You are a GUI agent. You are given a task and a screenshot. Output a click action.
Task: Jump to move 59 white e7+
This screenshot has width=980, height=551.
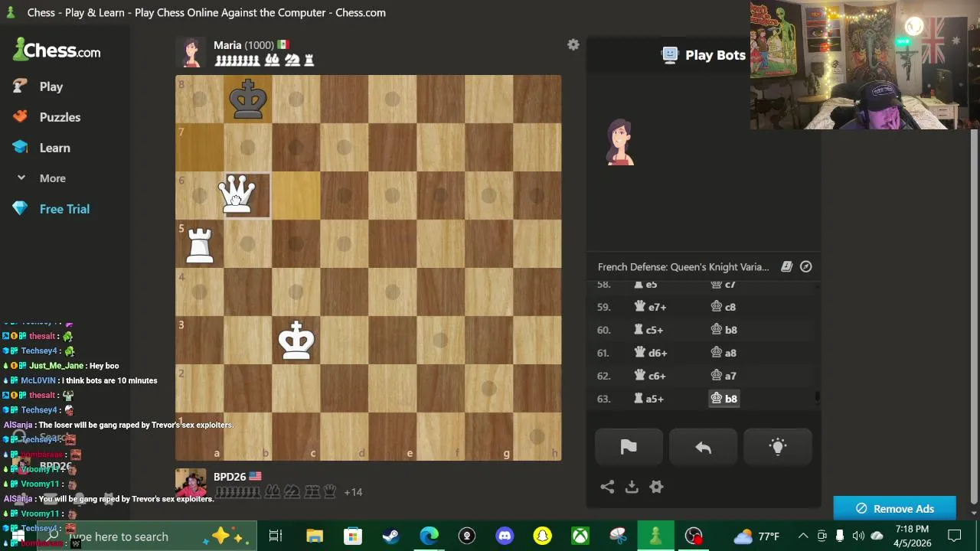[650, 307]
